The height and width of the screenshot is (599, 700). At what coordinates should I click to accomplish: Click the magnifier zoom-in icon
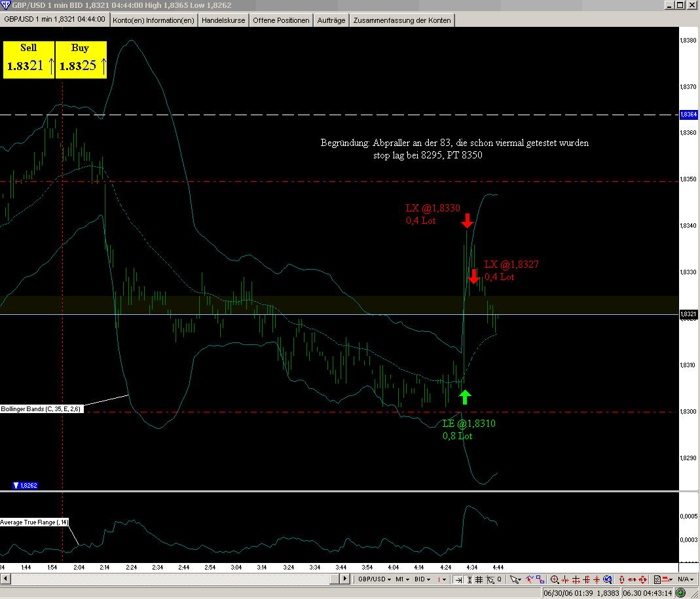(x=555, y=579)
